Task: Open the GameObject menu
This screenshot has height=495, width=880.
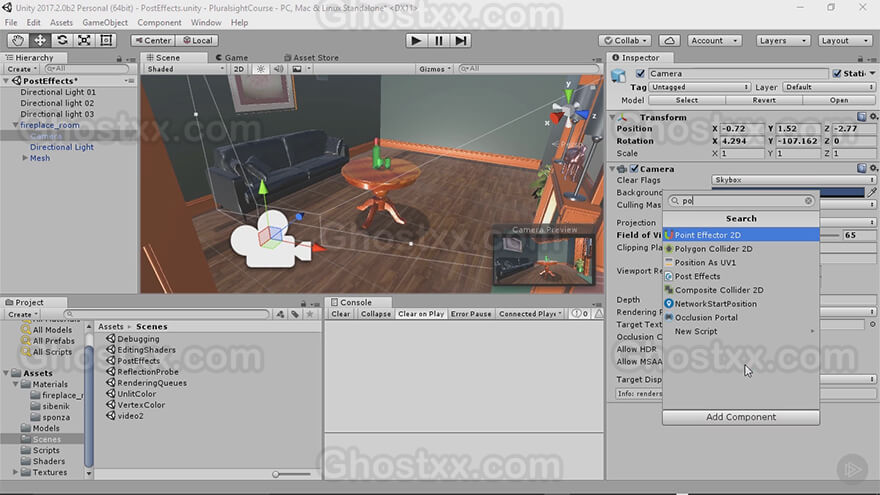Action: pos(105,22)
